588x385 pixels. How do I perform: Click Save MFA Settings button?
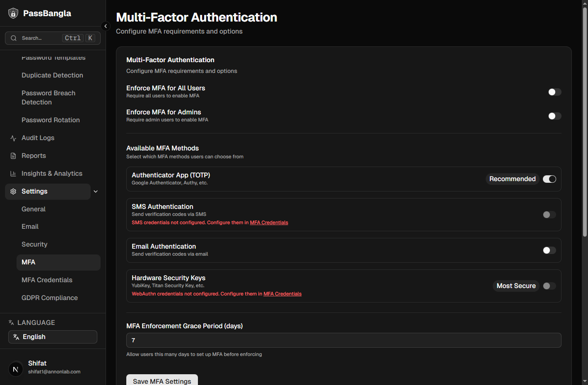pos(162,381)
